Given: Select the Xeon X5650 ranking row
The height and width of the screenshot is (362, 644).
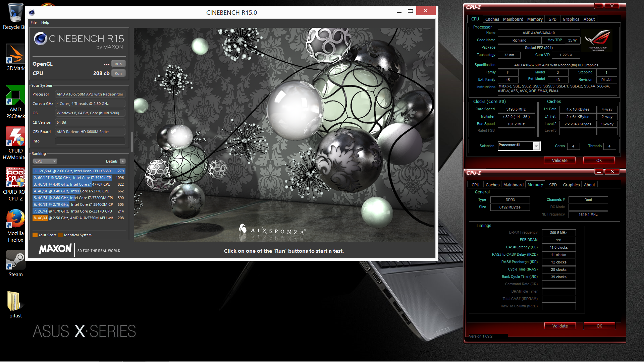Looking at the screenshot, I should point(79,171).
